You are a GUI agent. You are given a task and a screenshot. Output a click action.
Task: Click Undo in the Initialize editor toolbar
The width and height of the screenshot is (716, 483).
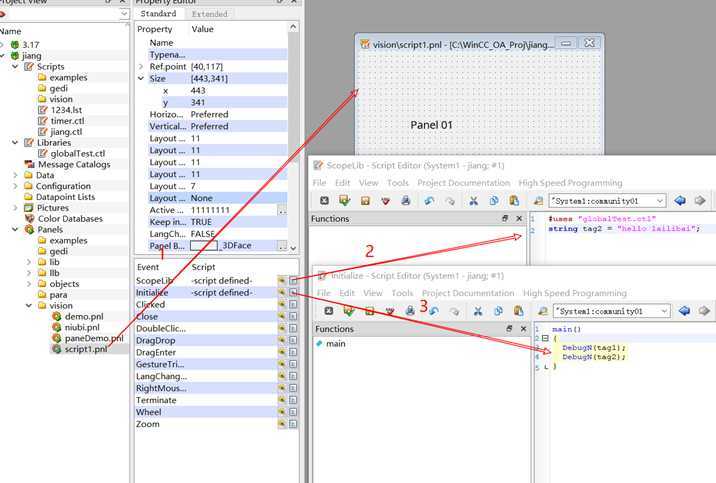coord(433,311)
